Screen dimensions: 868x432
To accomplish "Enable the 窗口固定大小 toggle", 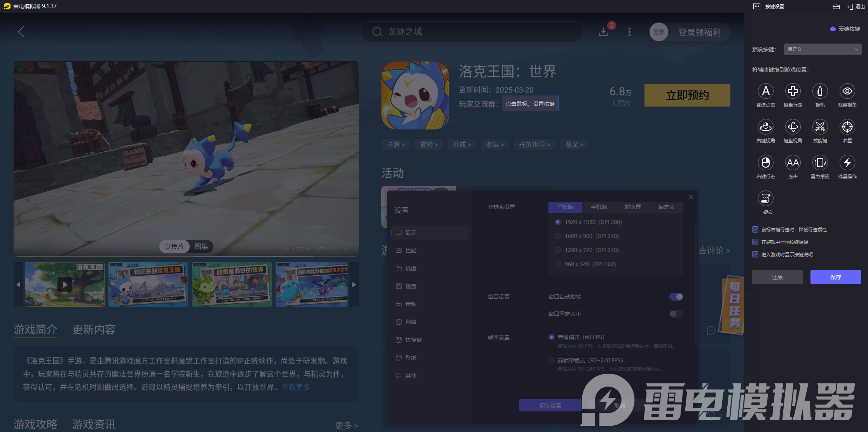I will click(676, 314).
